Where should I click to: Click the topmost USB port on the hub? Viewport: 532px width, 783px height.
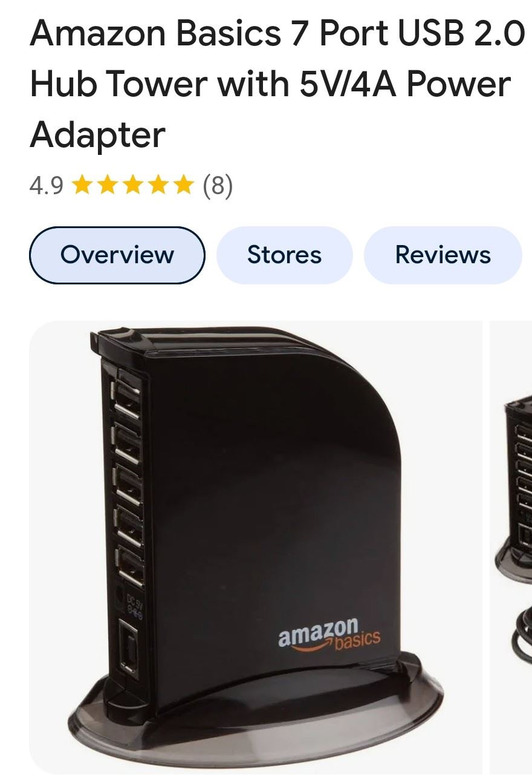(x=128, y=393)
